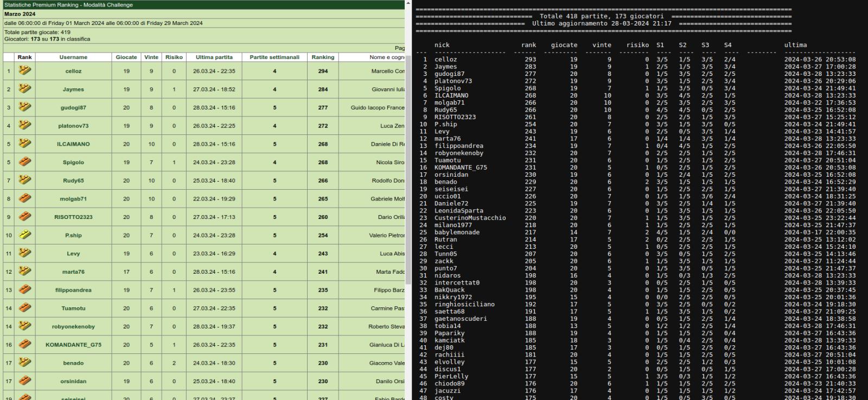The height and width of the screenshot is (400, 868).
Task: Click the rank icon in marta76's row
Action: (x=24, y=271)
